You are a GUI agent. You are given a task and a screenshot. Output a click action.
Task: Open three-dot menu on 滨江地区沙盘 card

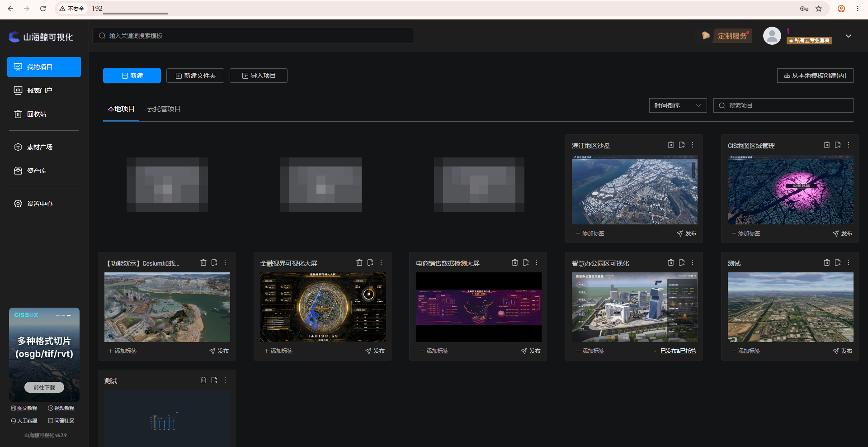693,145
